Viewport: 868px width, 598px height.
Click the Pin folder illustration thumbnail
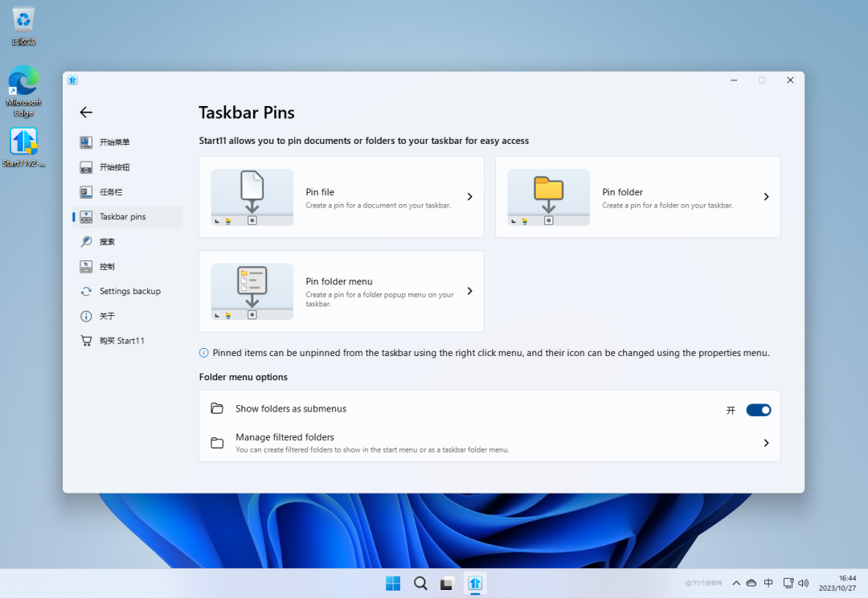click(x=548, y=197)
